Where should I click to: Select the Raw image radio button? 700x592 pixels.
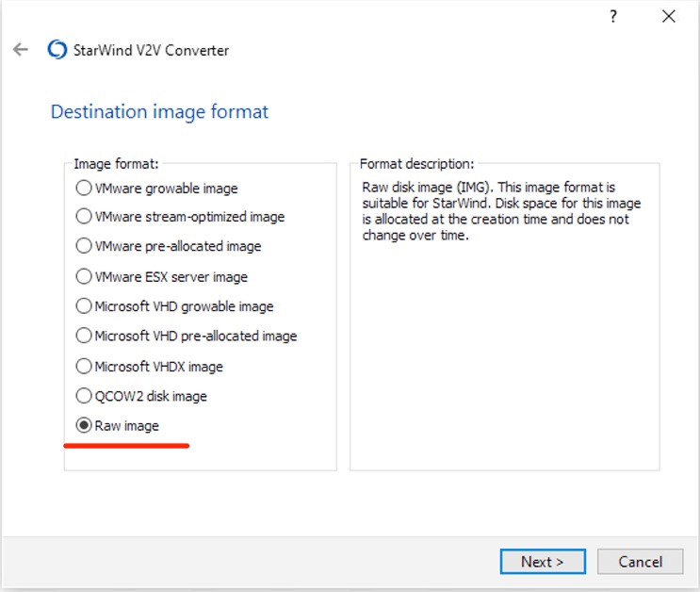[84, 426]
